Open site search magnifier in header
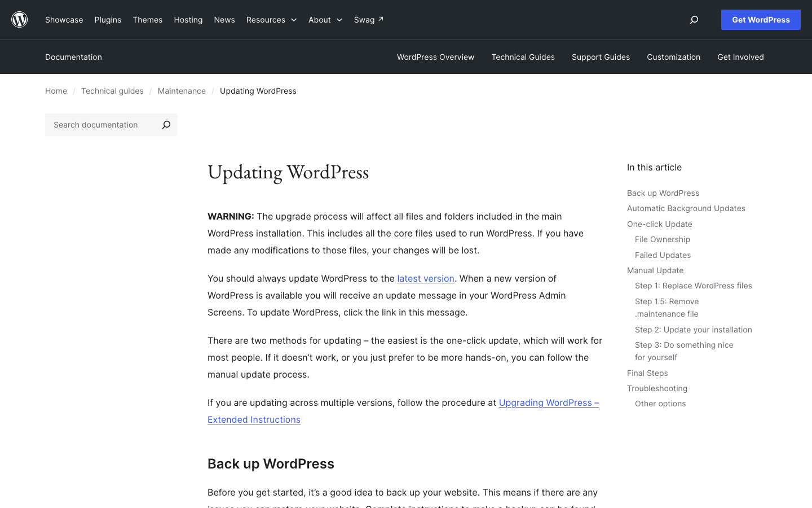The width and height of the screenshot is (812, 508). 694,20
